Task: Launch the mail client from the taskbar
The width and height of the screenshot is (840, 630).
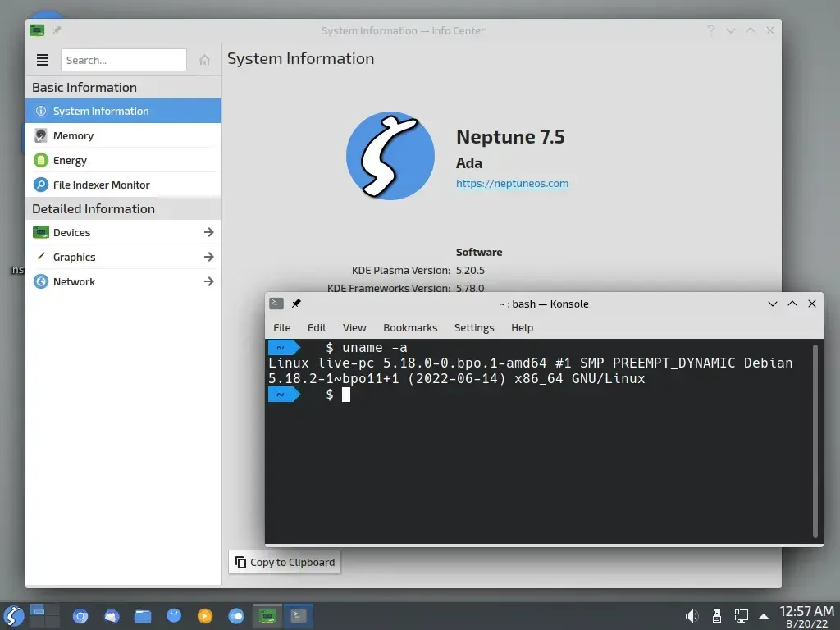Action: pos(112,616)
